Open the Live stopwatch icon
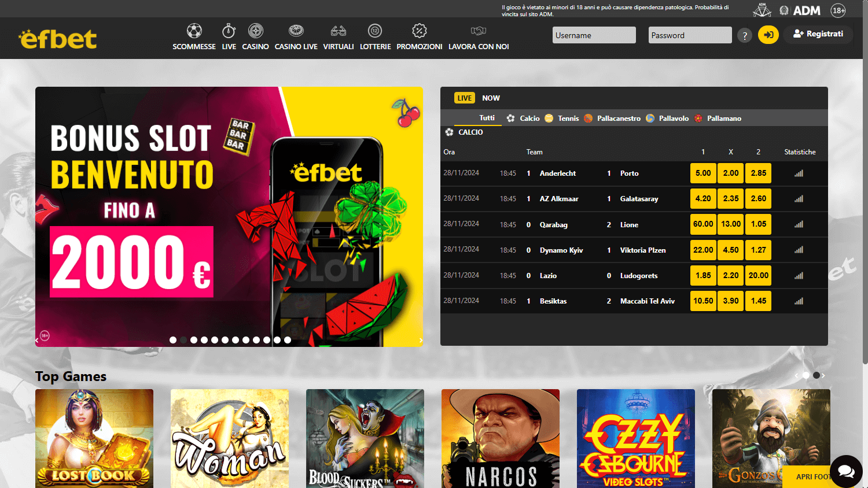868x488 pixels. [x=229, y=31]
